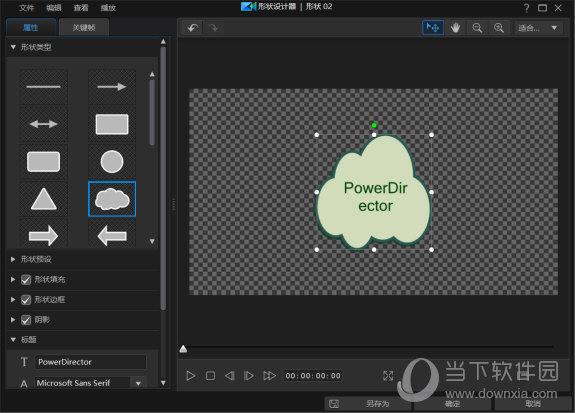The image size is (575, 413).
Task: Collapse the 形状类型 section
Action: pos(13,47)
